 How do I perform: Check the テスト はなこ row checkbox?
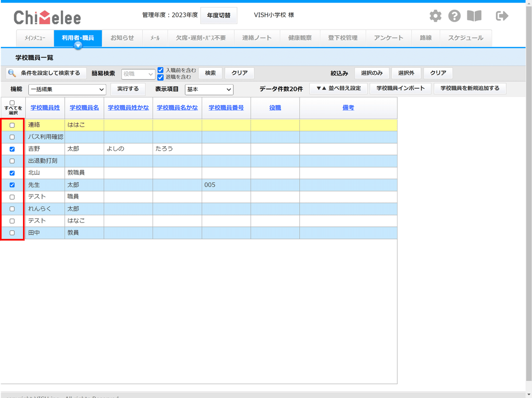12,221
